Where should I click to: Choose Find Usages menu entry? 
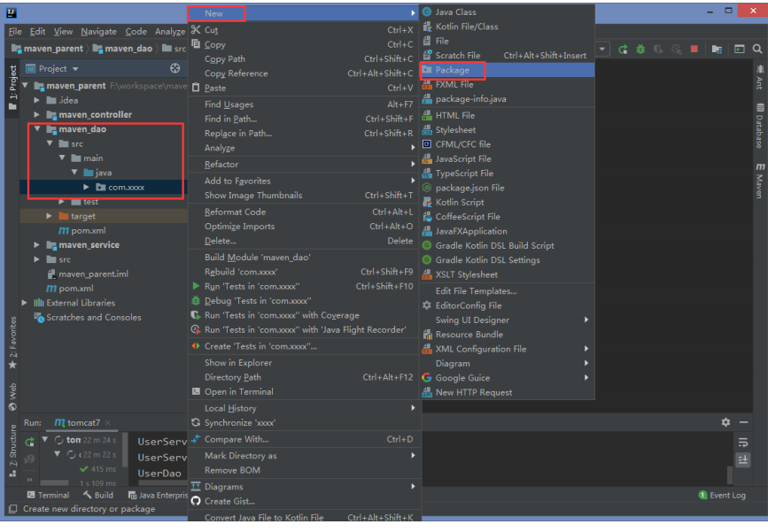pyautogui.click(x=302, y=104)
